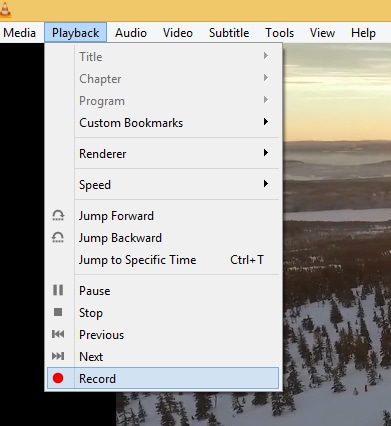This screenshot has height=426, width=391.
Task: Choose Previous from Playback menu
Action: click(x=163, y=335)
